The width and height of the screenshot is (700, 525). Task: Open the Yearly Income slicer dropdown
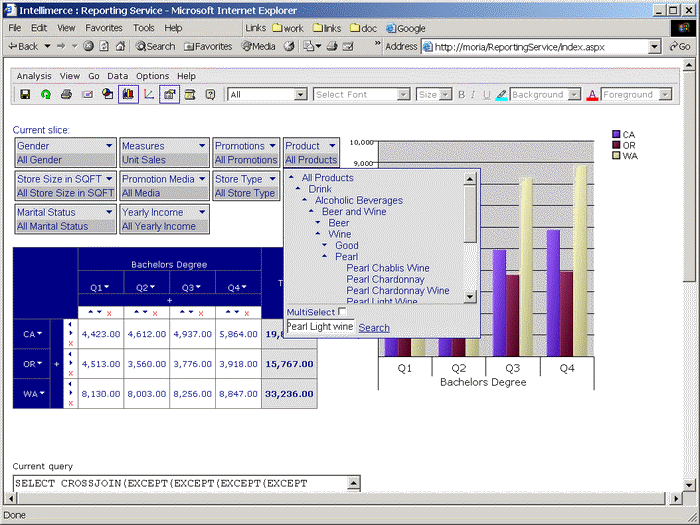click(x=202, y=212)
